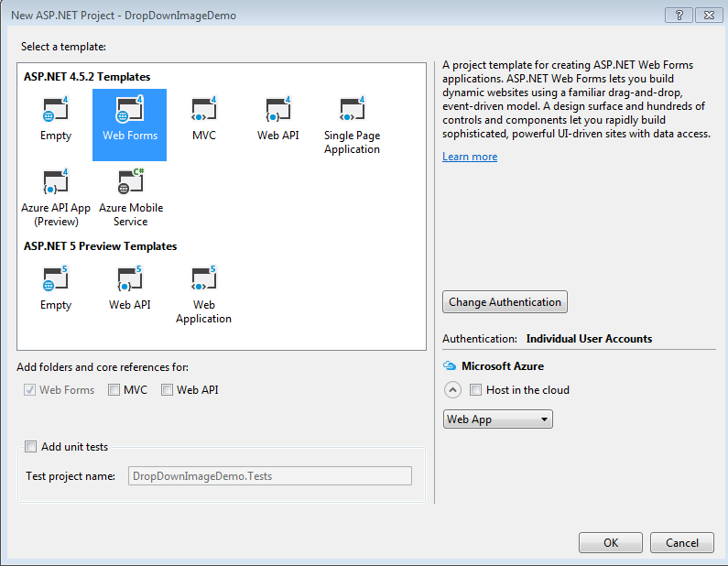Click the Test project name field
728x566 pixels.
(x=270, y=476)
